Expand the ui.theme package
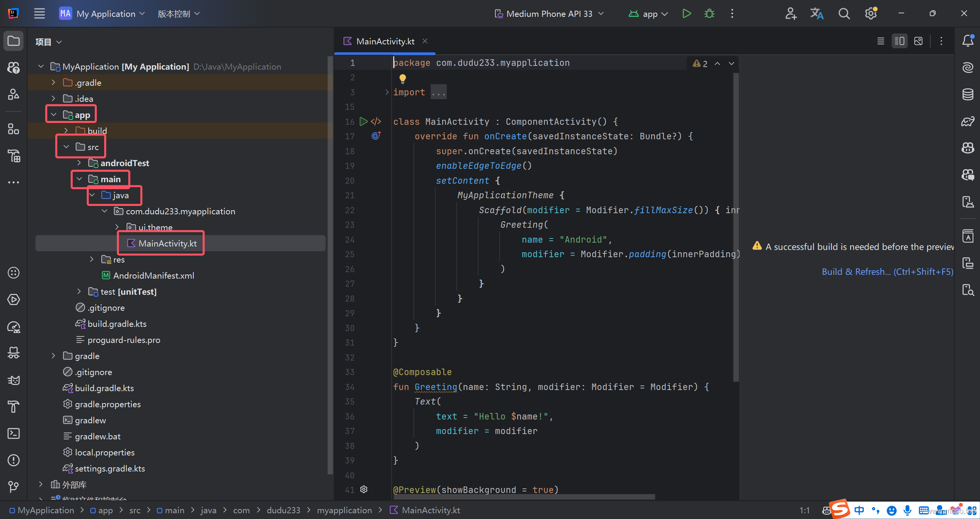 (x=117, y=227)
